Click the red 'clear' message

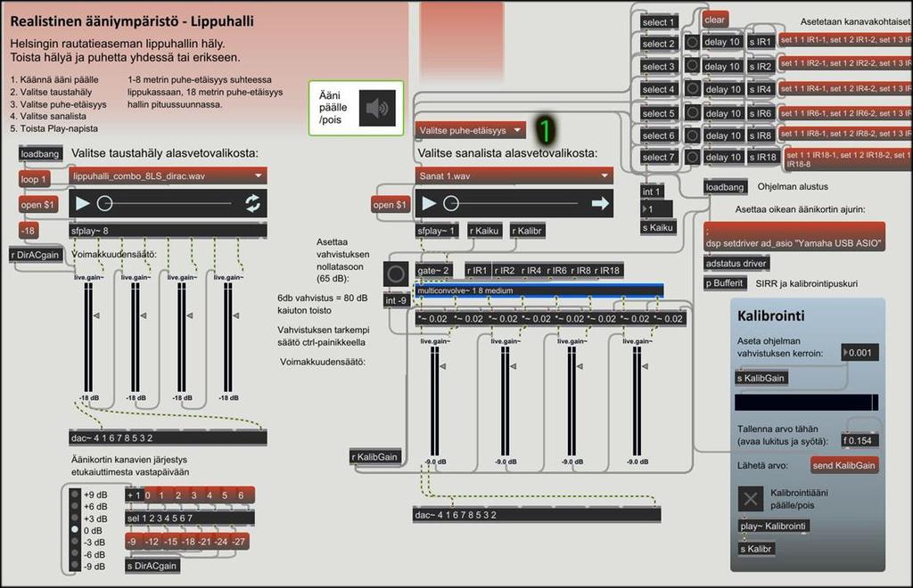[715, 20]
